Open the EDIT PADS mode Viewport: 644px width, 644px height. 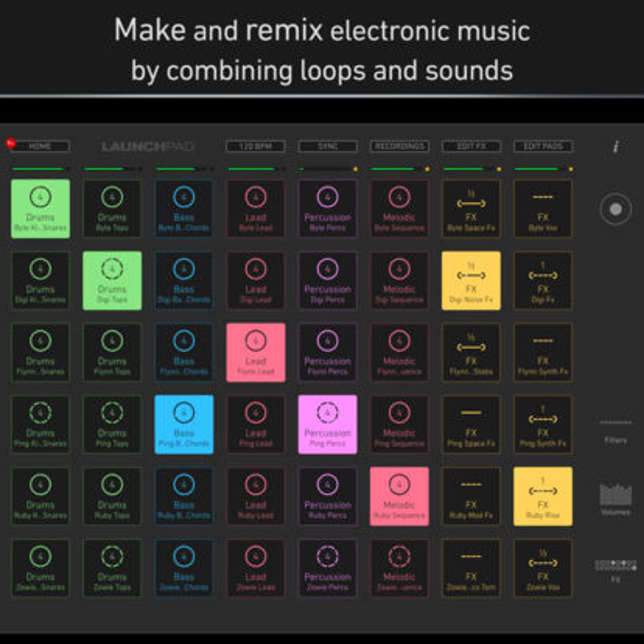click(543, 146)
